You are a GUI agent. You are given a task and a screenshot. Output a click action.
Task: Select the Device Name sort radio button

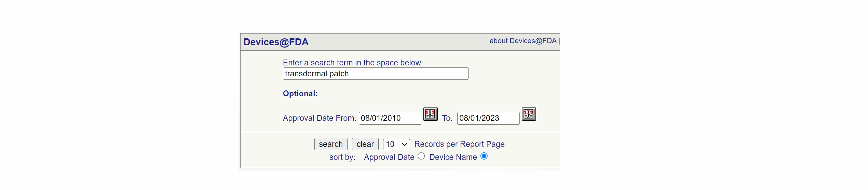pyautogui.click(x=484, y=156)
